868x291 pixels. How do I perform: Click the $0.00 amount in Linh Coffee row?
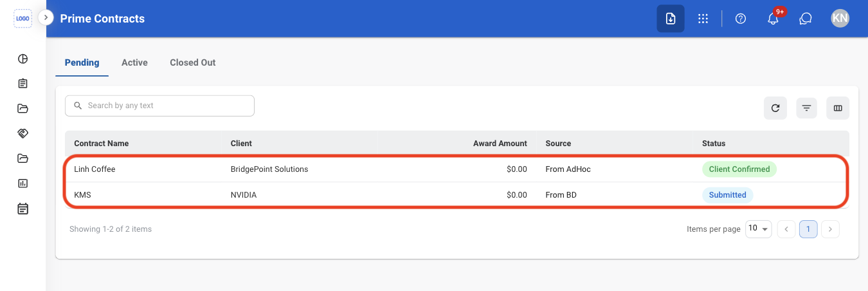click(517, 169)
